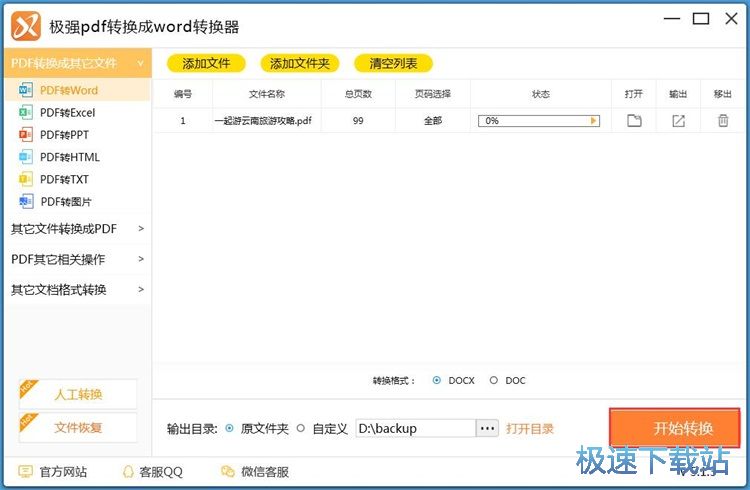Open the 客服QQ link
The width and height of the screenshot is (750, 490).
(x=161, y=472)
